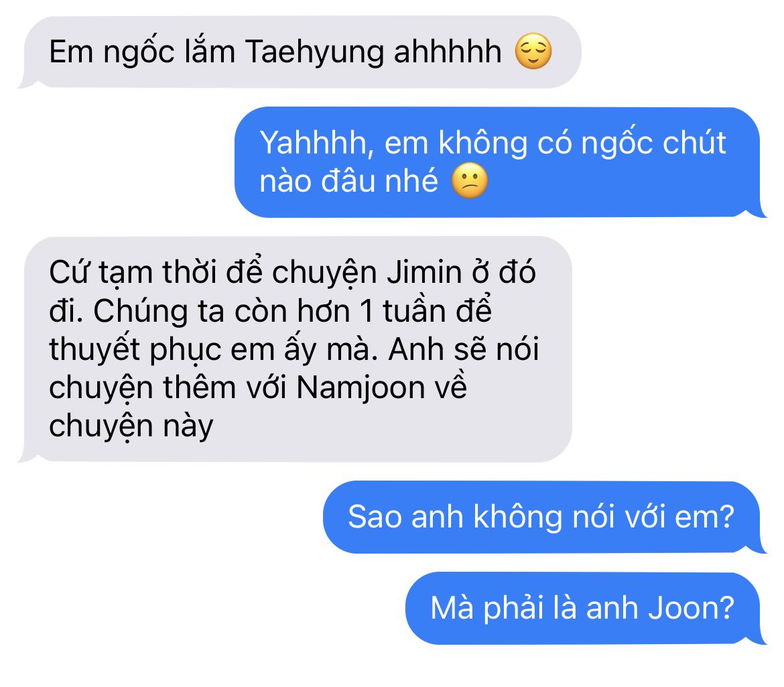
Task: Click the word 'Yahhhh,' in the blue reply
Action: [x=317, y=144]
